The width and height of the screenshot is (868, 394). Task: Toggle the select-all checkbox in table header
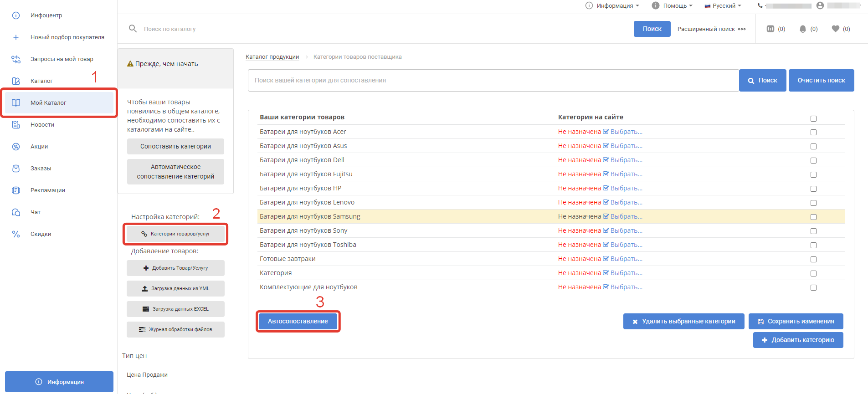tap(813, 118)
